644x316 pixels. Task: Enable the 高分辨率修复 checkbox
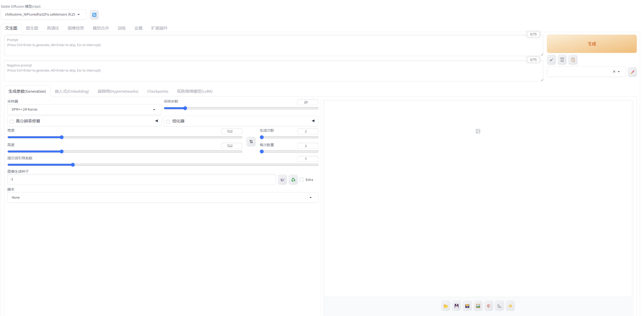[12, 121]
